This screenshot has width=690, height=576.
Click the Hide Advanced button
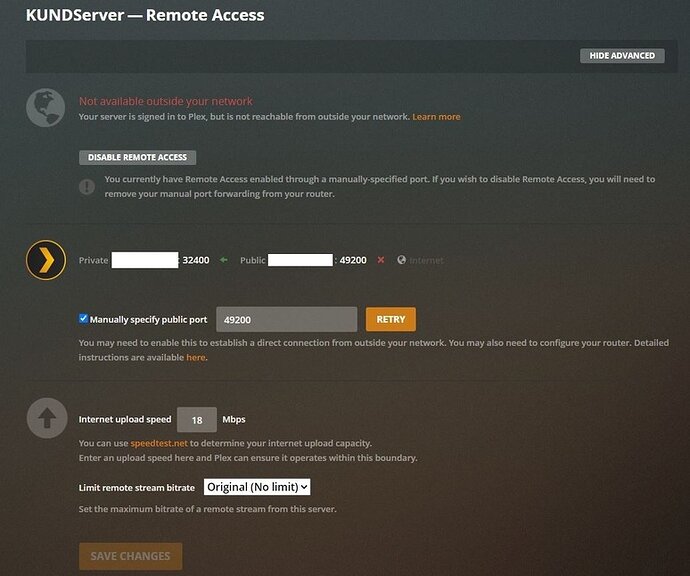coord(622,55)
